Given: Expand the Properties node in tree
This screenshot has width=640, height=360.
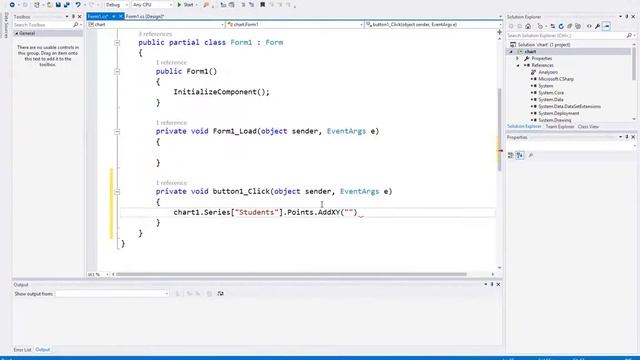Looking at the screenshot, I should pos(518,59).
